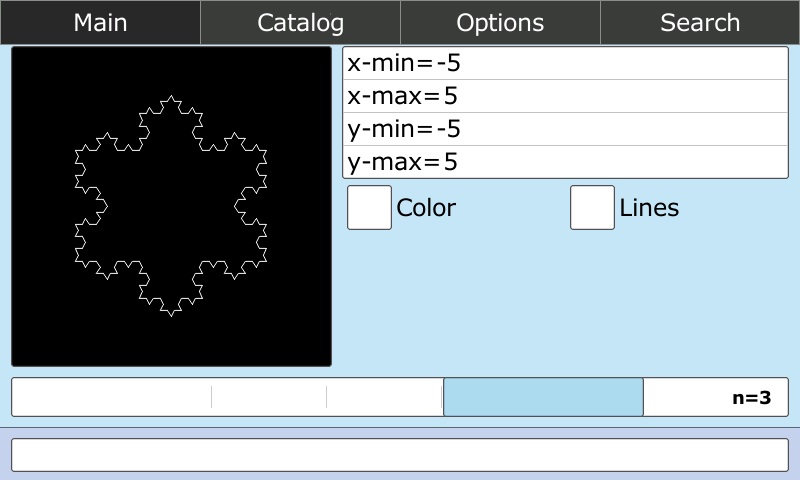Screen dimensions: 800x480
Task: Click the 'Lines' label text
Action: tap(649, 208)
